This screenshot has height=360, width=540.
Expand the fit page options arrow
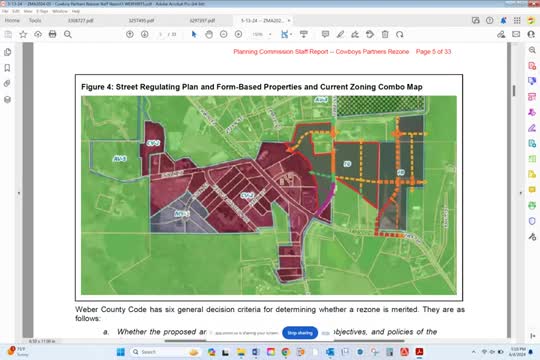291,34
